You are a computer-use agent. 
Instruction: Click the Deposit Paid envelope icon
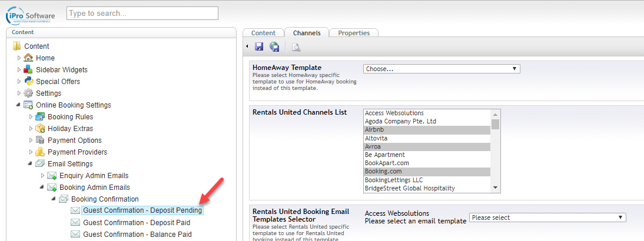click(75, 223)
